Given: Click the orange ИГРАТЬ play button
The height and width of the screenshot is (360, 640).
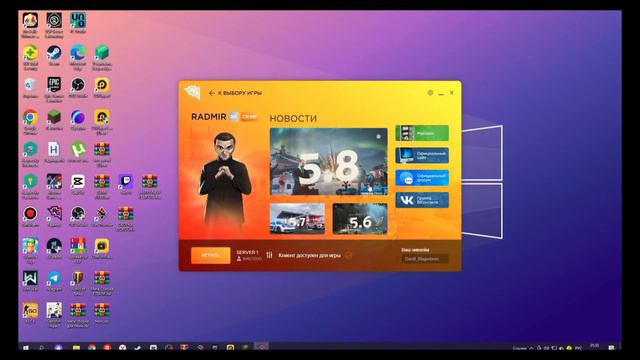Looking at the screenshot, I should [x=211, y=256].
